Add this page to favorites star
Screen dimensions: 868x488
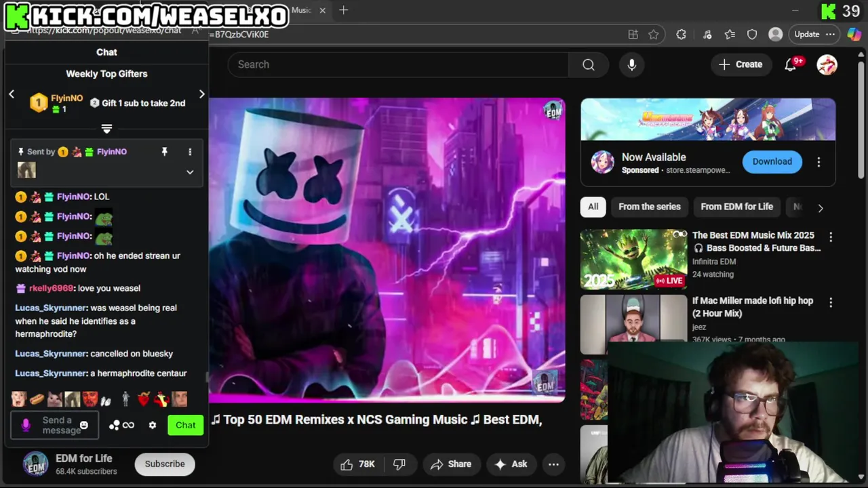[x=653, y=35]
